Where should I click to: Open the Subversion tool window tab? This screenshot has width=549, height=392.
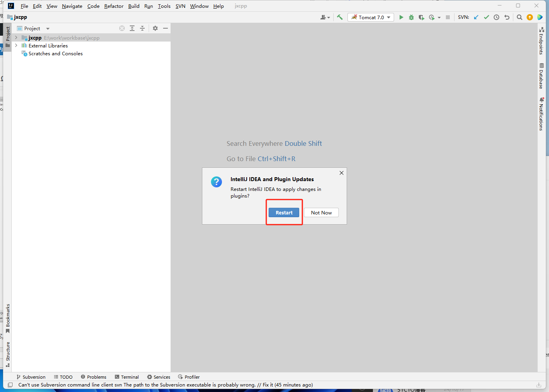[x=31, y=377]
